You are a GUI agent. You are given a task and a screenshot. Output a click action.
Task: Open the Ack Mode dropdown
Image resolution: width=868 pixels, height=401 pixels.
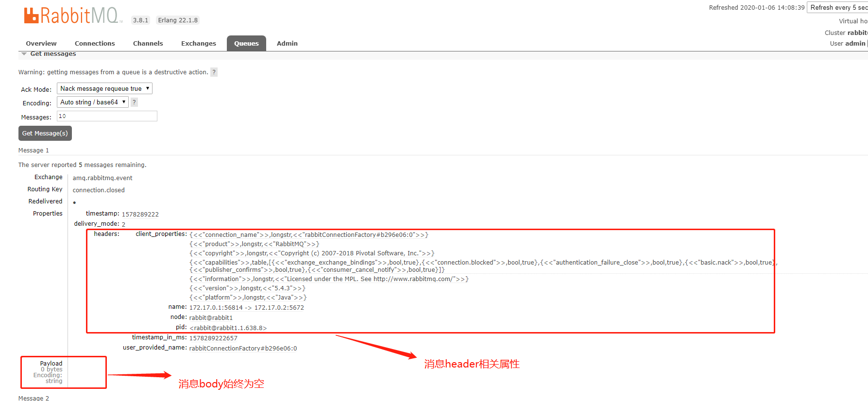coord(104,88)
